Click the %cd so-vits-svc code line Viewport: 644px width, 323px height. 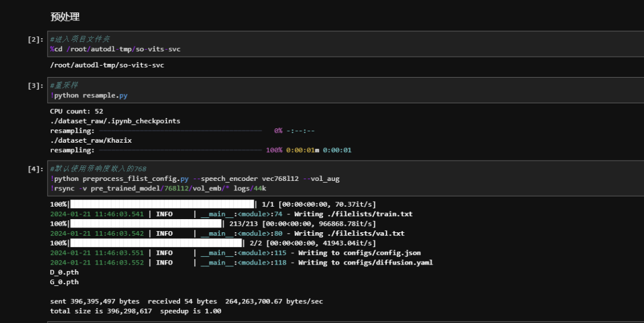(115, 49)
